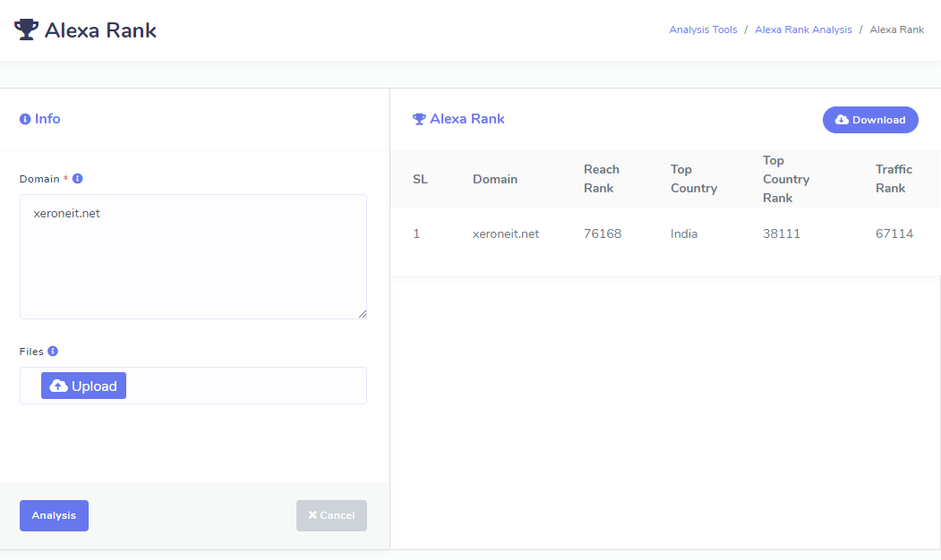Click the India cell in the results table

684,233
